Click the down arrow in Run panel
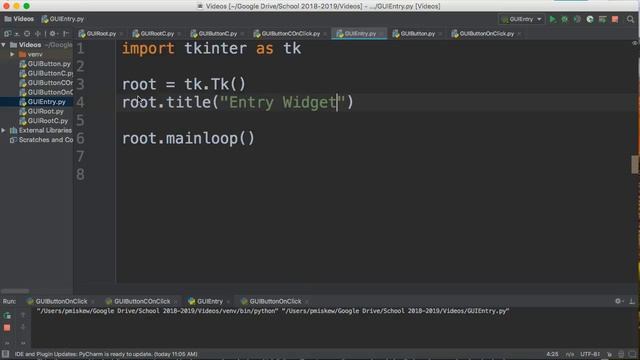640x360 pixels. (x=23, y=327)
